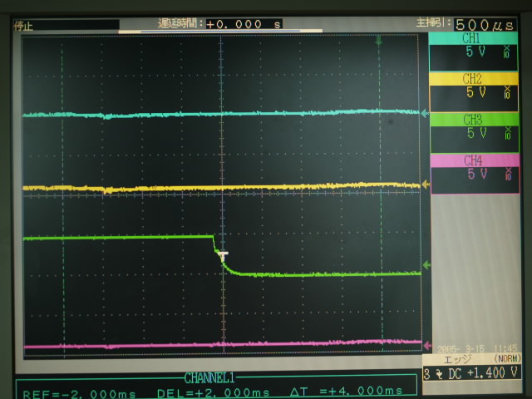Select the CH3 green channel header
This screenshot has width=532, height=399.
(471, 119)
